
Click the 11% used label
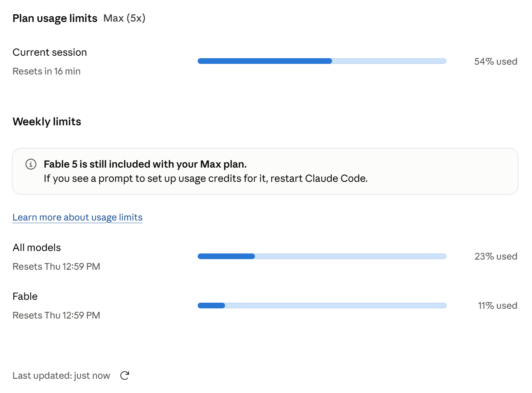pyautogui.click(x=497, y=306)
